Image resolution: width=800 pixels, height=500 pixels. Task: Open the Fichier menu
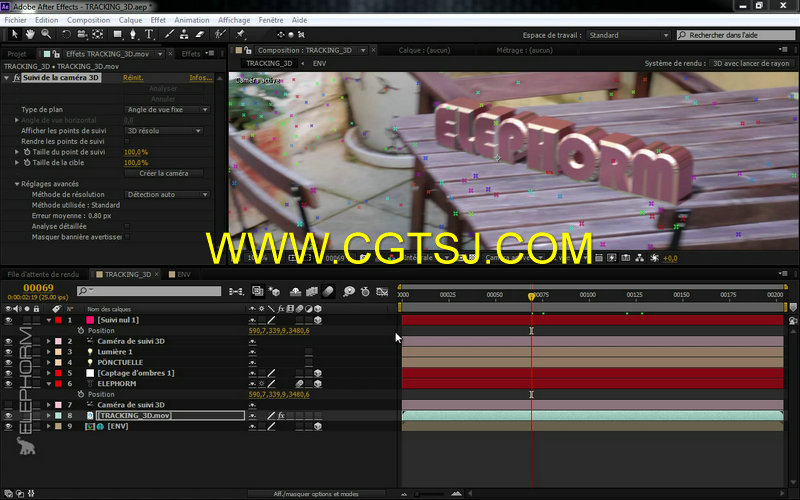(15, 20)
